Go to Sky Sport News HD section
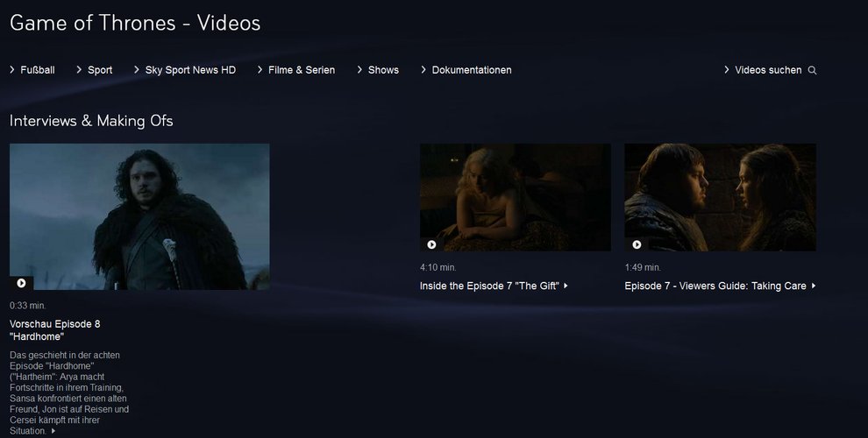The image size is (868, 438). click(190, 70)
